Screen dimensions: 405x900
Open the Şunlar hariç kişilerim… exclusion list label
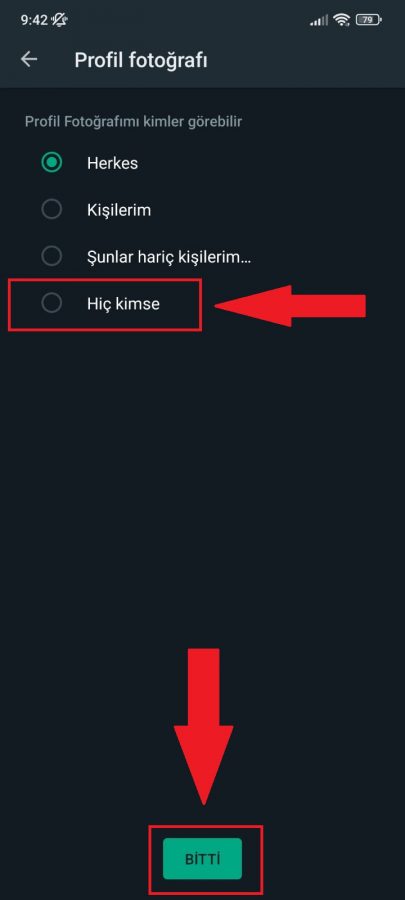point(169,257)
